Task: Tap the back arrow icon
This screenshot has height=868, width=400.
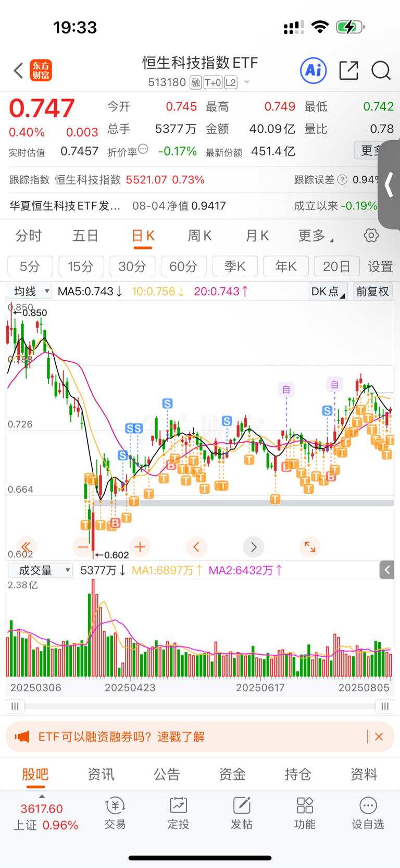Action: 18,70
